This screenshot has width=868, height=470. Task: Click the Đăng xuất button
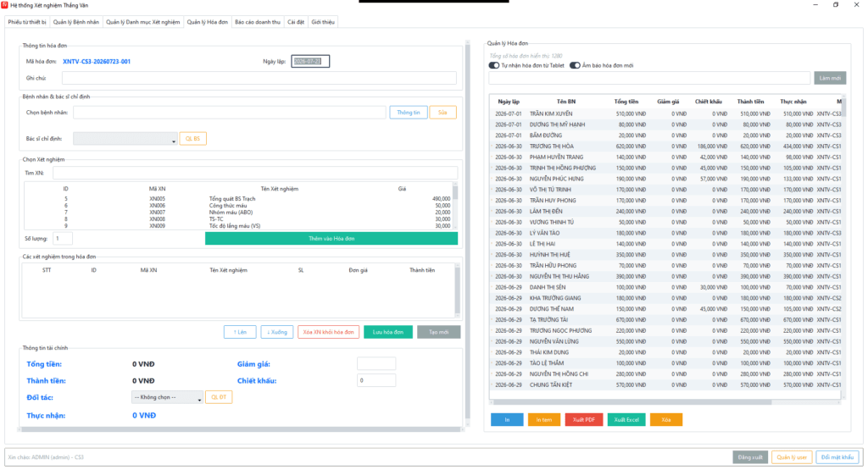pos(750,457)
